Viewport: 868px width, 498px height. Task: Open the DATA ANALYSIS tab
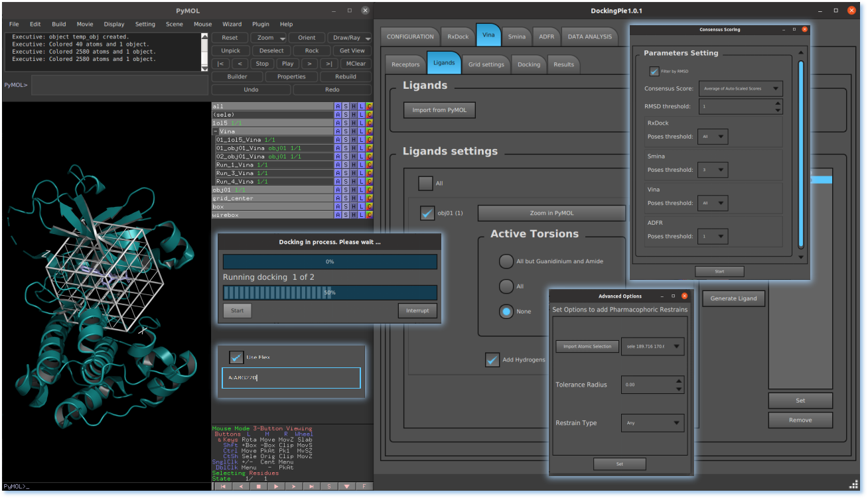(590, 36)
